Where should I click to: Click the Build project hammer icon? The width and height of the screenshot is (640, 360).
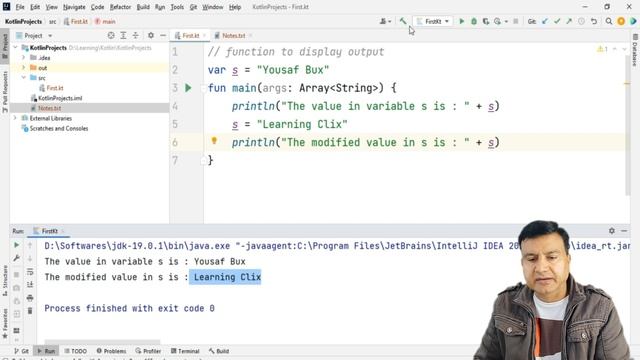(x=403, y=21)
